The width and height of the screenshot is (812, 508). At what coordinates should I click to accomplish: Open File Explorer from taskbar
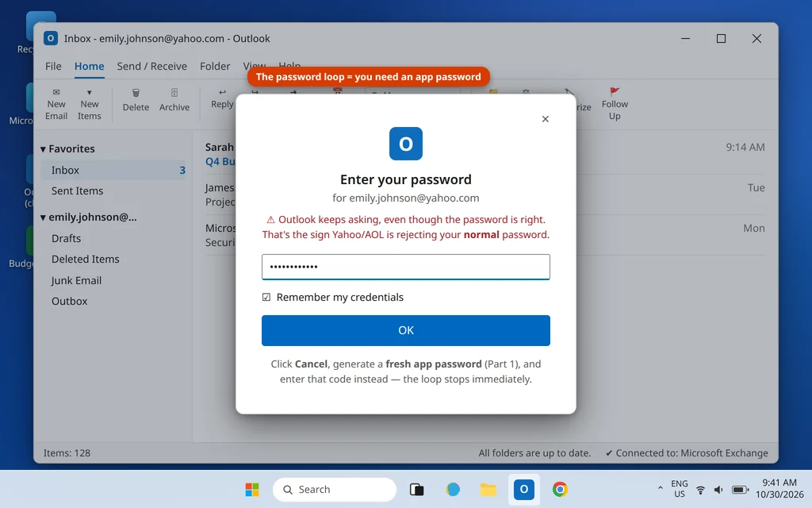[x=488, y=489]
